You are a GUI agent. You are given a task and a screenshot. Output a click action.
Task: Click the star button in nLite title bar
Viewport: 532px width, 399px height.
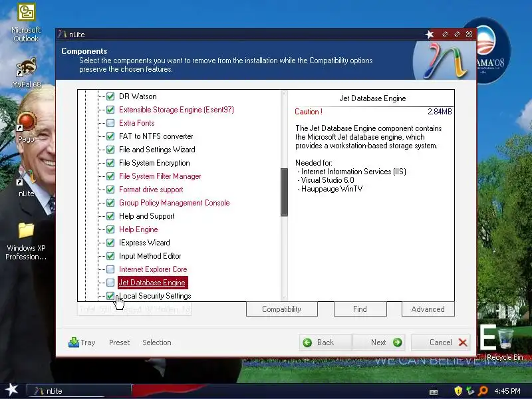click(430, 35)
